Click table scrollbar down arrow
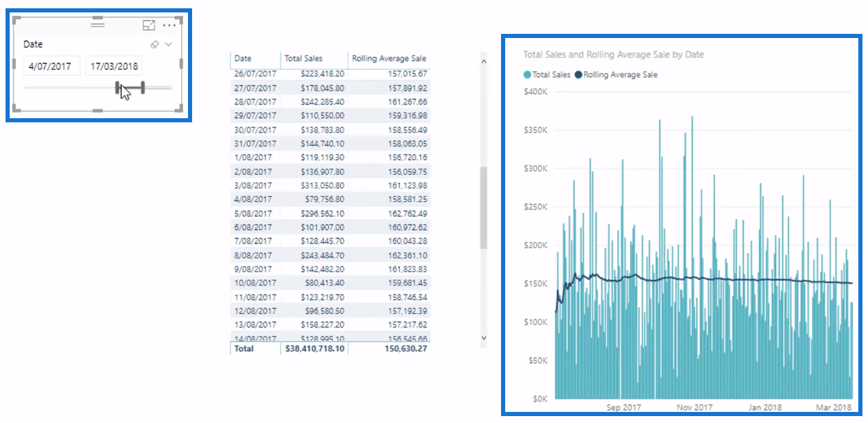Image resolution: width=868 pixels, height=423 pixels. 483,338
